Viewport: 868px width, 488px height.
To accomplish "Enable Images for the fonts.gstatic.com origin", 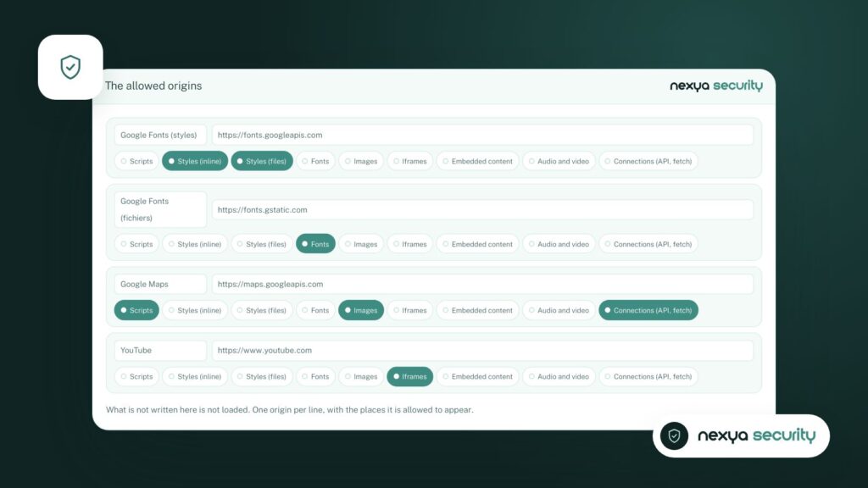I will (x=361, y=244).
